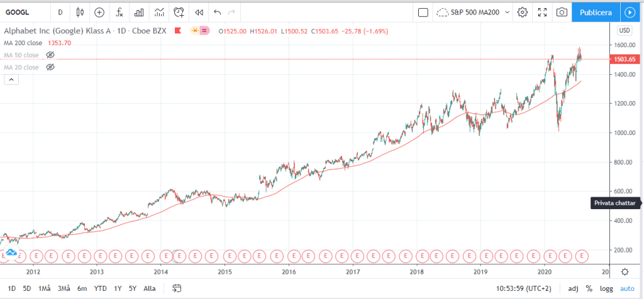Enter fullscreen mode
Screen dimensions: 644x299
tap(543, 12)
